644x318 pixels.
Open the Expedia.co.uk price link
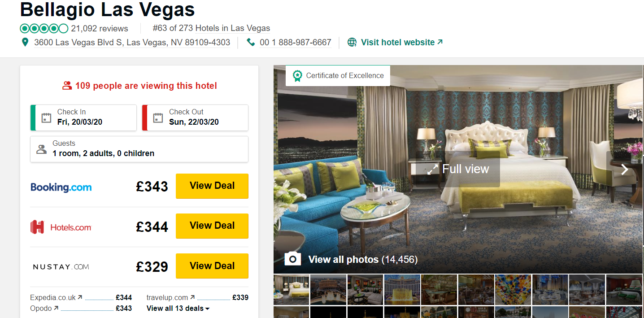(56, 297)
